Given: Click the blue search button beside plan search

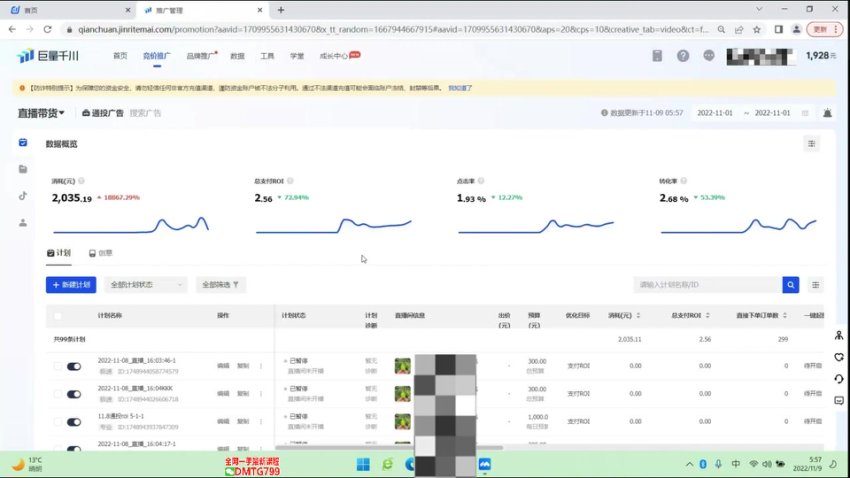Looking at the screenshot, I should point(791,285).
